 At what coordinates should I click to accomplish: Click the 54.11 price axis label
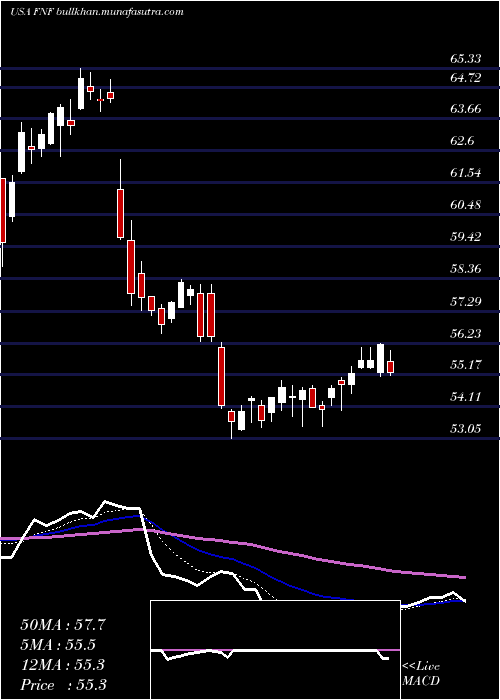click(x=465, y=396)
